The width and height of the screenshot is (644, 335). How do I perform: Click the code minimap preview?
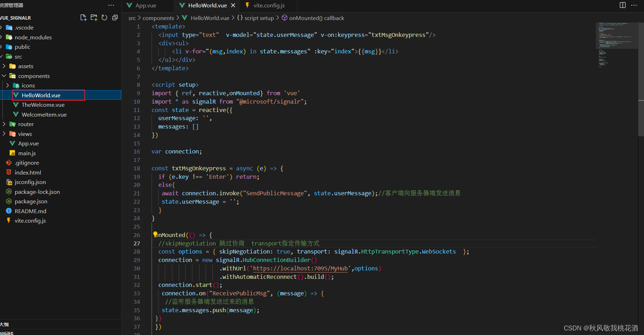click(x=616, y=44)
